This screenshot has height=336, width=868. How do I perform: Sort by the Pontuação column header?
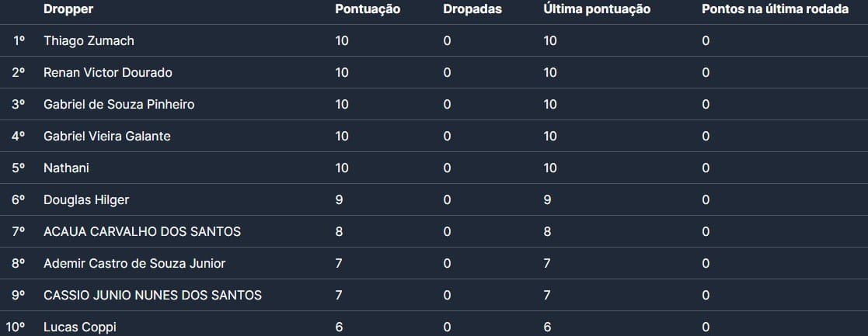pos(368,9)
